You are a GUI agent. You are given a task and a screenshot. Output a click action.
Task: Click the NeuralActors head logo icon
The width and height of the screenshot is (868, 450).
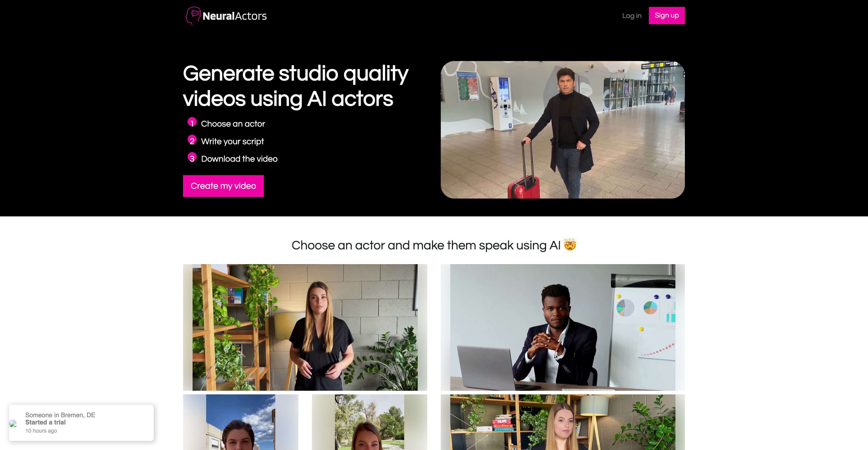tap(193, 16)
